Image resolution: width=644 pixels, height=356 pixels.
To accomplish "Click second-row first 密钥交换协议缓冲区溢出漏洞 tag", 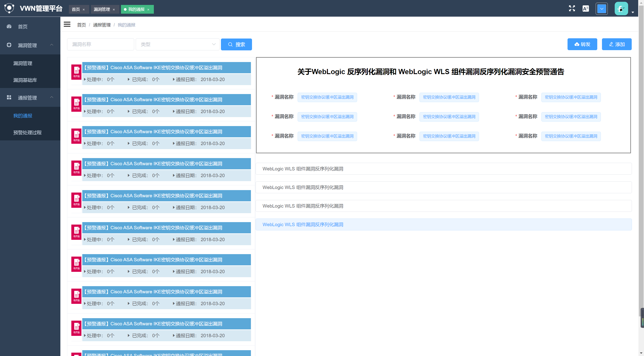I will [327, 117].
